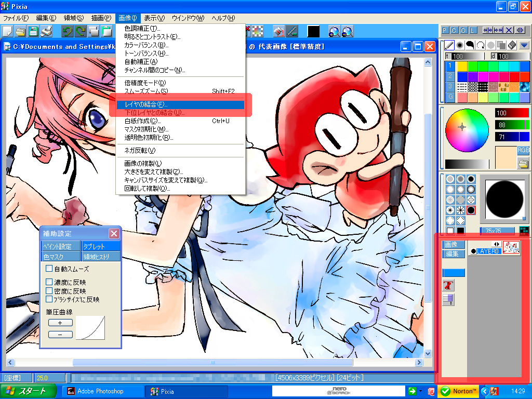This screenshot has width=532, height=399.
Task: Paste using the clipboard toolbar icon
Action: tap(107, 32)
